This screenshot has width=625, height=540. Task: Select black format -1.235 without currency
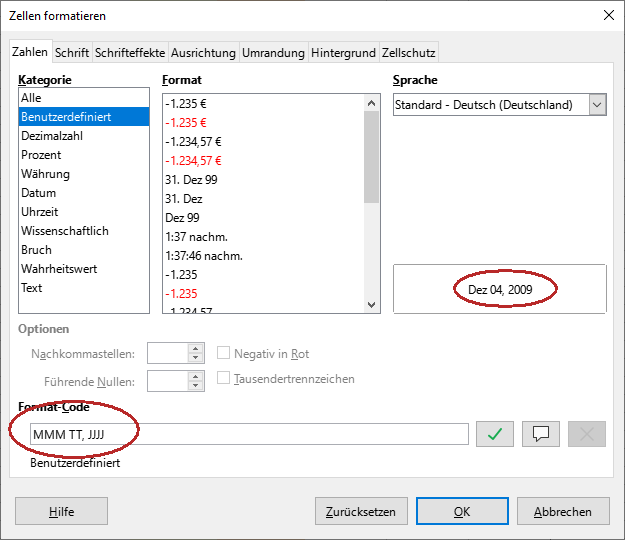tap(263, 275)
